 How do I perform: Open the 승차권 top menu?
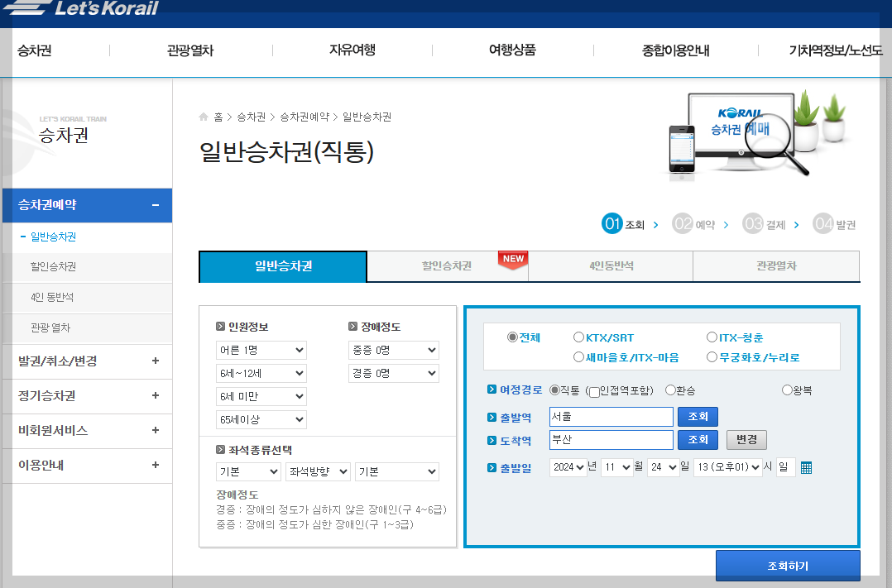coord(35,50)
